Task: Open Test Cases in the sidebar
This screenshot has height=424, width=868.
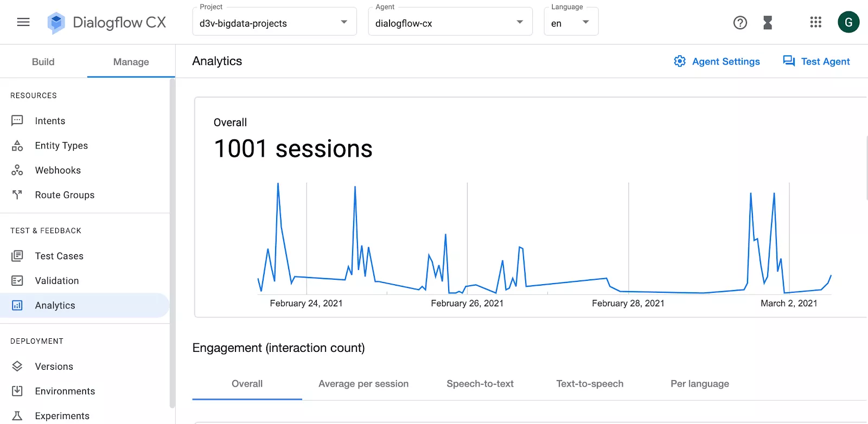Action: point(59,256)
